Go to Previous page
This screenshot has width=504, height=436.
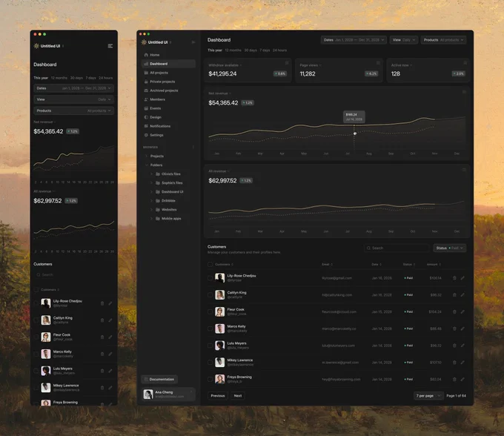[x=218, y=396]
